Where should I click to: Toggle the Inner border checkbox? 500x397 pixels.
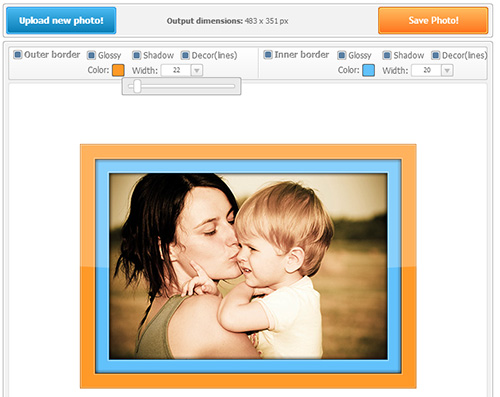coord(268,54)
